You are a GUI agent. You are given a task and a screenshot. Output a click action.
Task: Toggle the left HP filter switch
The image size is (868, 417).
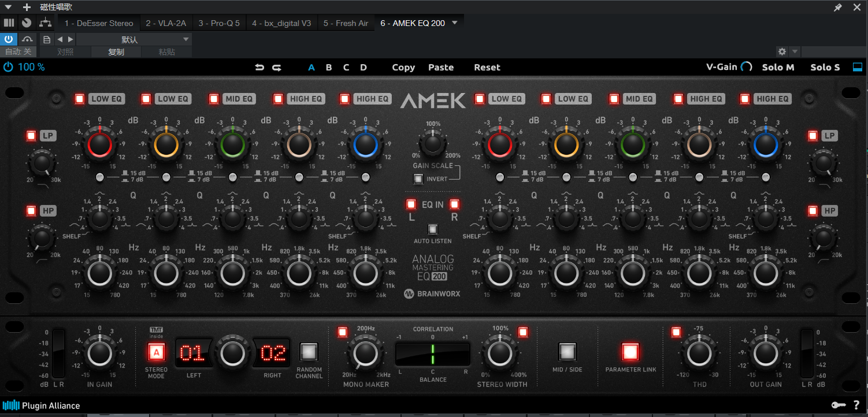[x=31, y=211]
